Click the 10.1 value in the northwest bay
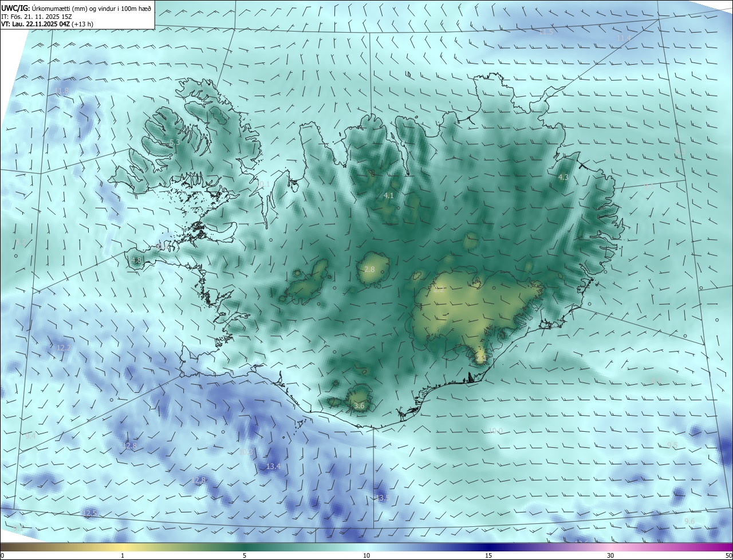Viewport: 733px width, 560px height. tap(263, 184)
